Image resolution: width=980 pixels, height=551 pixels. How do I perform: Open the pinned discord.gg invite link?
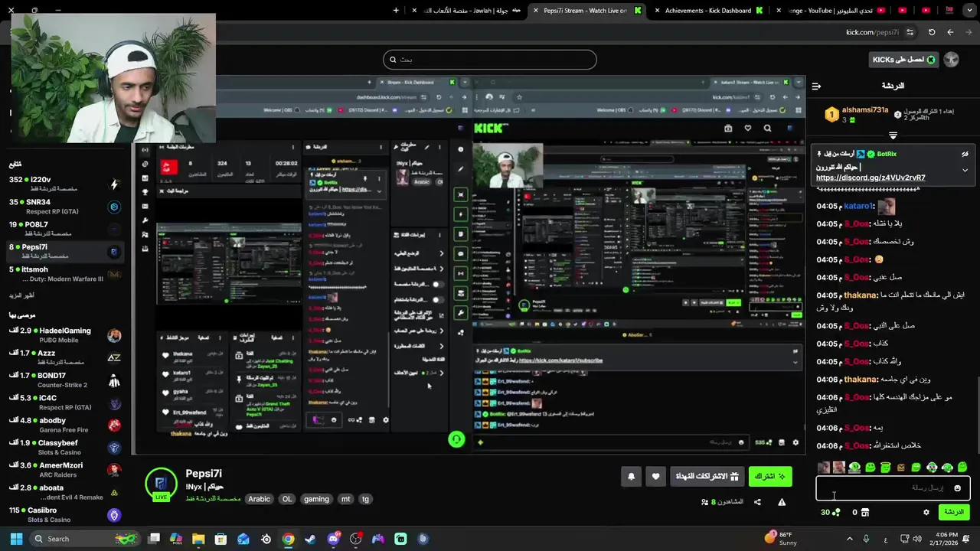(x=871, y=178)
